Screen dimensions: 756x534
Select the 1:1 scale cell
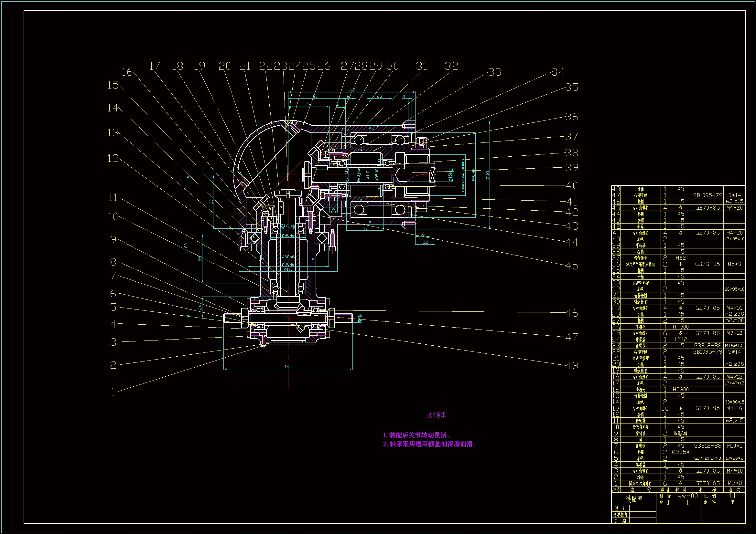point(732,496)
